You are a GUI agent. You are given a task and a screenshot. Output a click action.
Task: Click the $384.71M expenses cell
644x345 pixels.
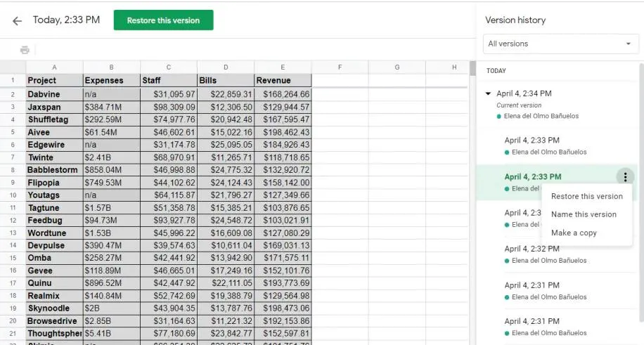click(111, 108)
